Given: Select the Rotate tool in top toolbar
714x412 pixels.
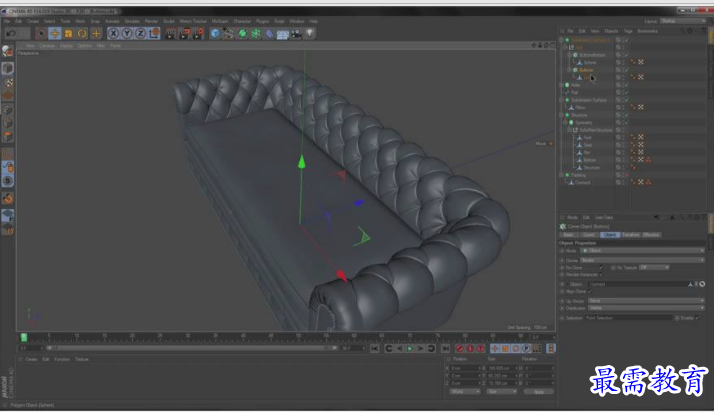Looking at the screenshot, I should [x=83, y=33].
